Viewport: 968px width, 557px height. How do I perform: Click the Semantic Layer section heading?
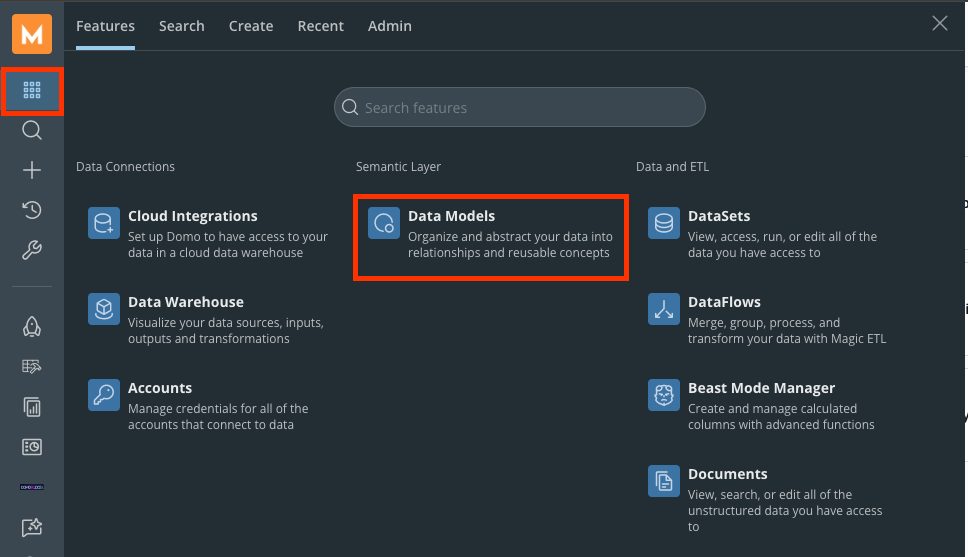[x=398, y=167]
